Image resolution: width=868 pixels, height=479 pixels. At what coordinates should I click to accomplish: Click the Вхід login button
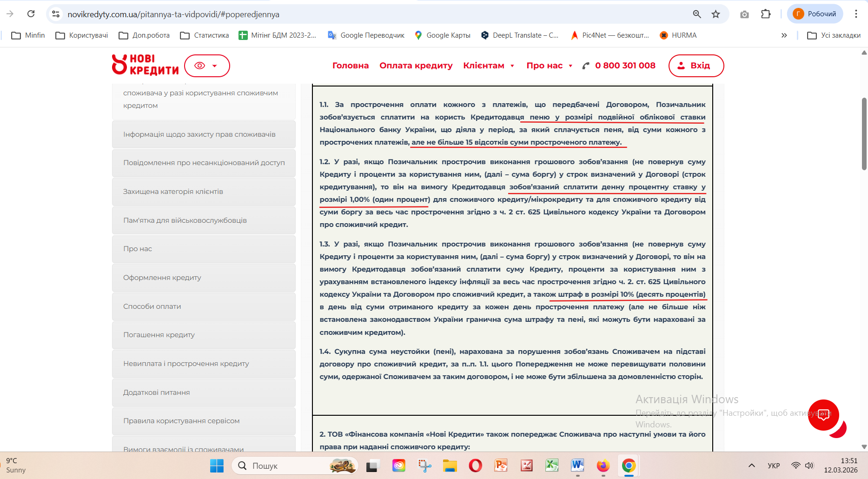click(x=696, y=66)
